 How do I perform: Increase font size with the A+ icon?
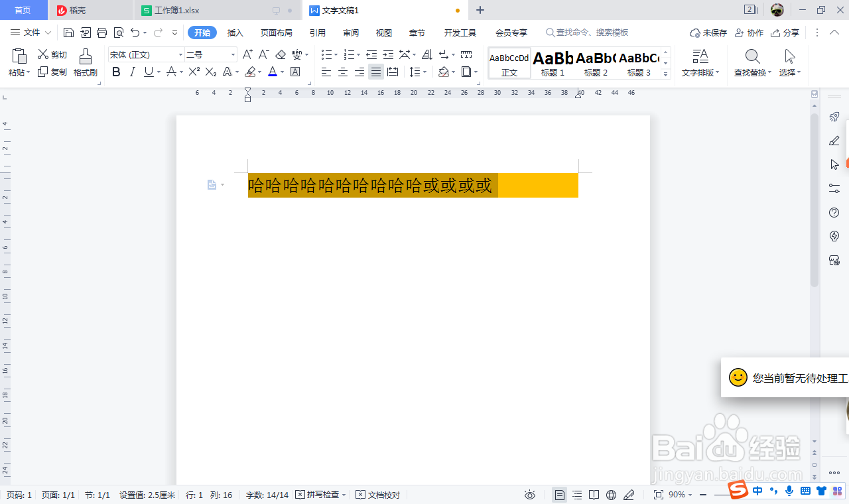coord(247,54)
